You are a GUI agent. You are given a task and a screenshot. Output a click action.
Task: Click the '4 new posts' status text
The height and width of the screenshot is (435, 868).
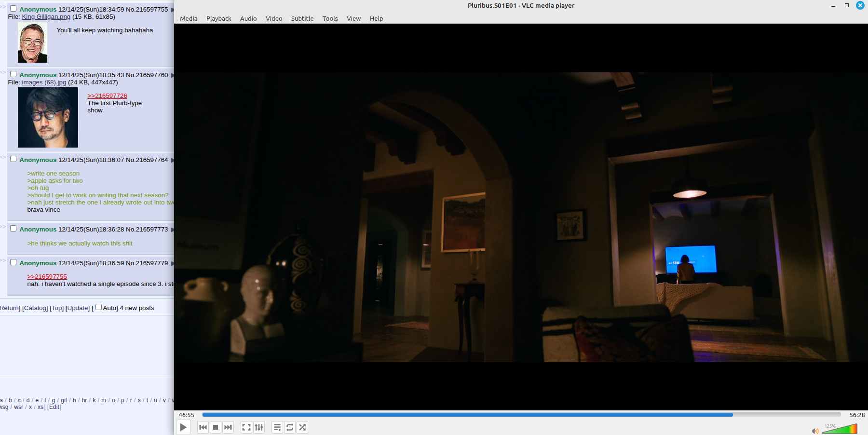click(137, 308)
